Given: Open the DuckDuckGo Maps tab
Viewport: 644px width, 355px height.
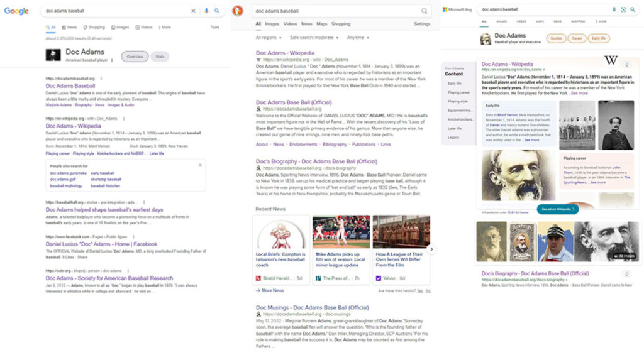Looking at the screenshot, I should (x=321, y=24).
